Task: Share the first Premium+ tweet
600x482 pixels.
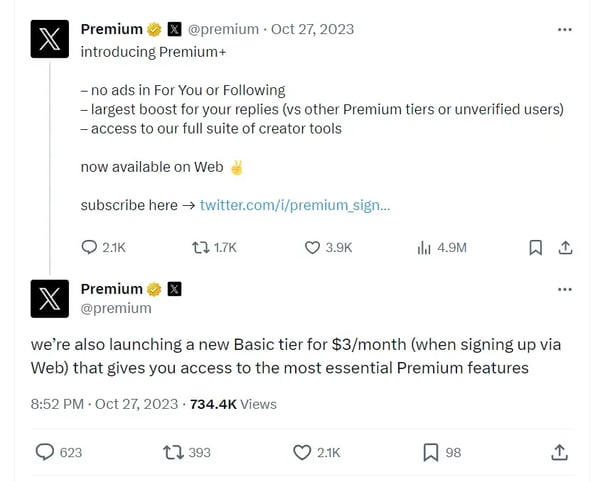Action: tap(564, 247)
